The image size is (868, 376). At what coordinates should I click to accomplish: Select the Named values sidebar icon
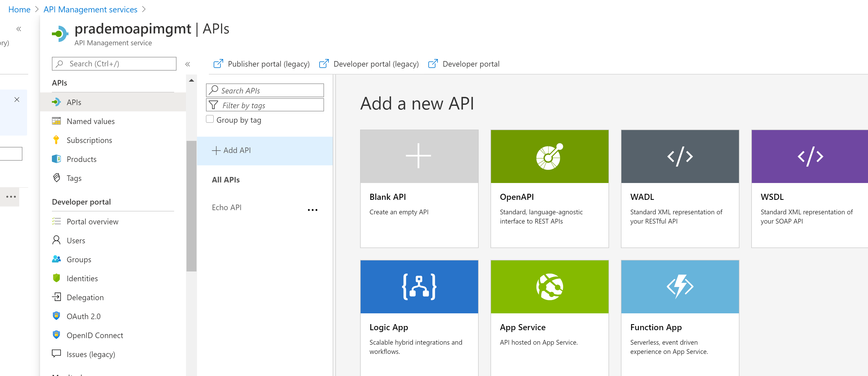point(57,121)
